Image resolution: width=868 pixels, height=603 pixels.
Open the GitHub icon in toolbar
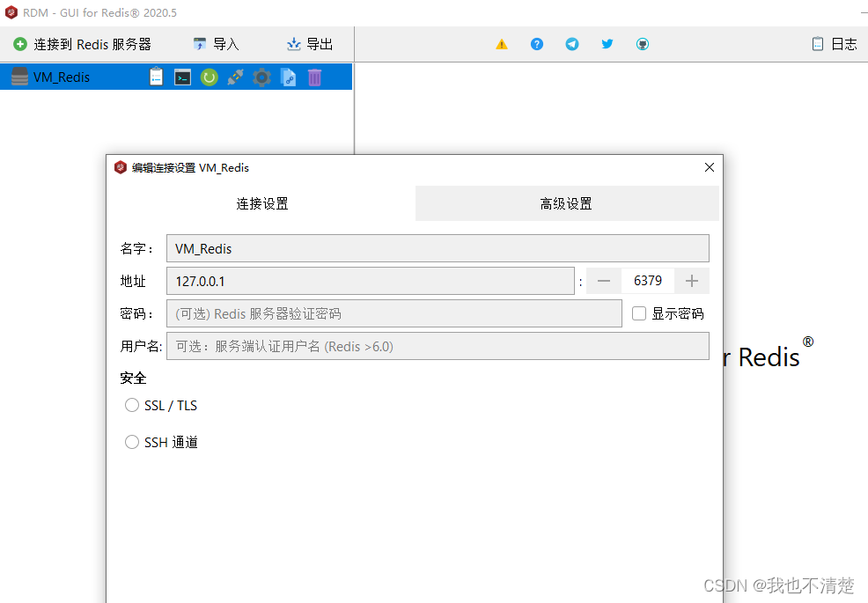point(642,44)
